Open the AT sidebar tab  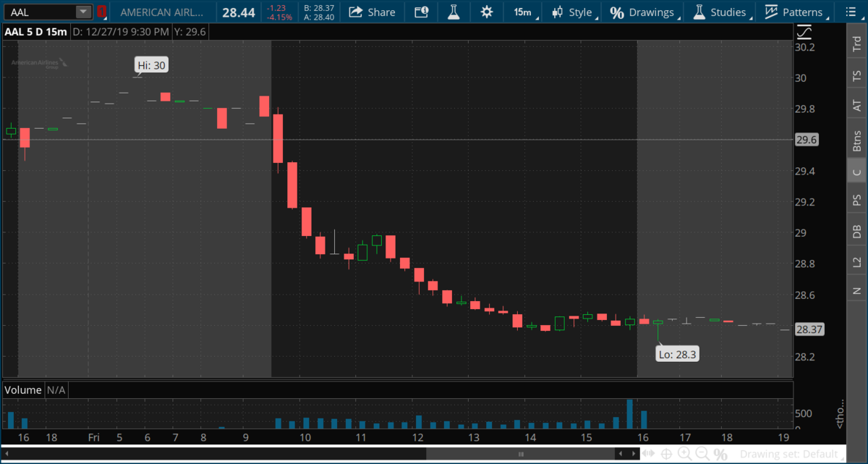pos(857,106)
